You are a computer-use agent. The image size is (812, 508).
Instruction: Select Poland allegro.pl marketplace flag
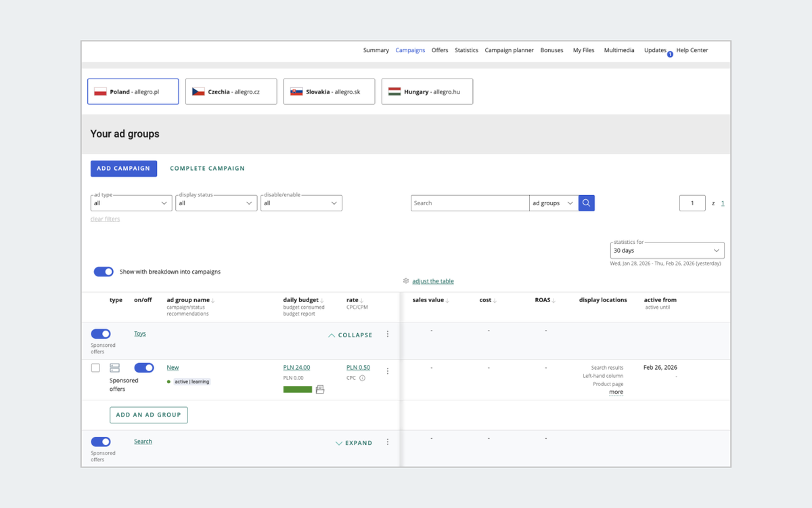tap(133, 91)
